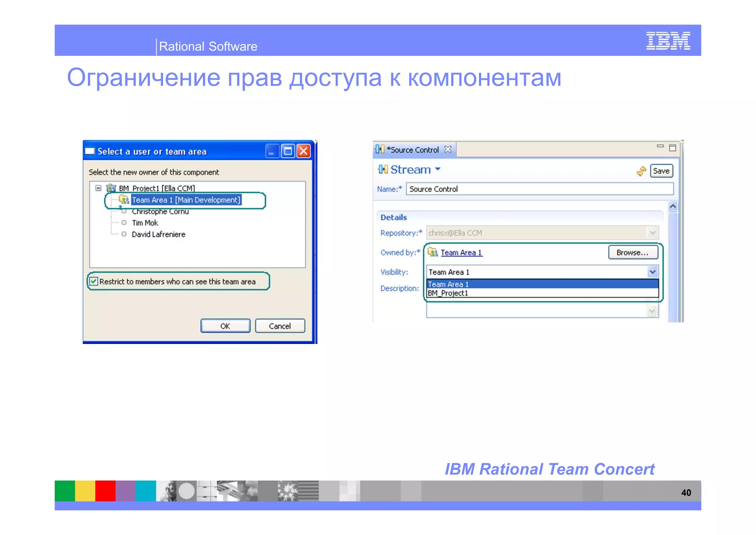Click the Details section header
This screenshot has width=756, height=535.
point(394,217)
